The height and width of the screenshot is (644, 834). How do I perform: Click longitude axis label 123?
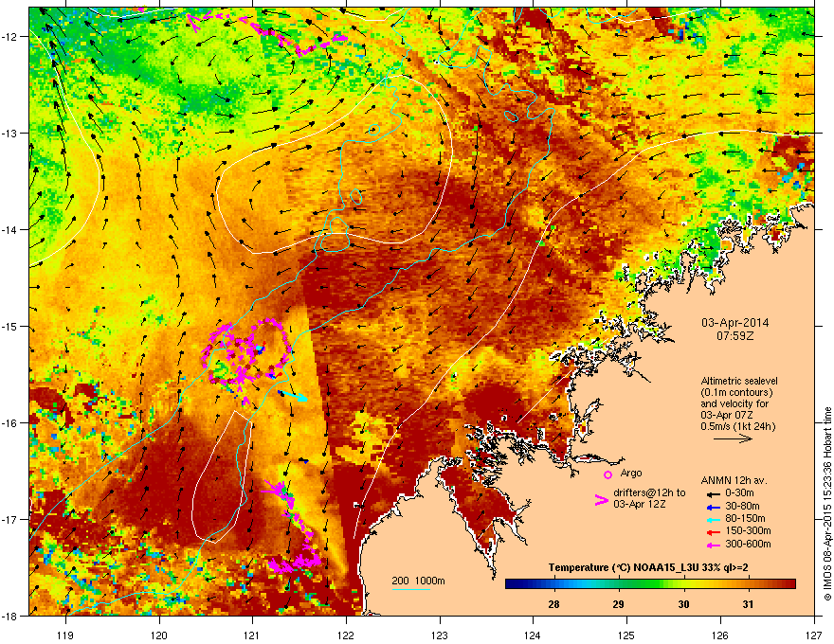(x=440, y=635)
